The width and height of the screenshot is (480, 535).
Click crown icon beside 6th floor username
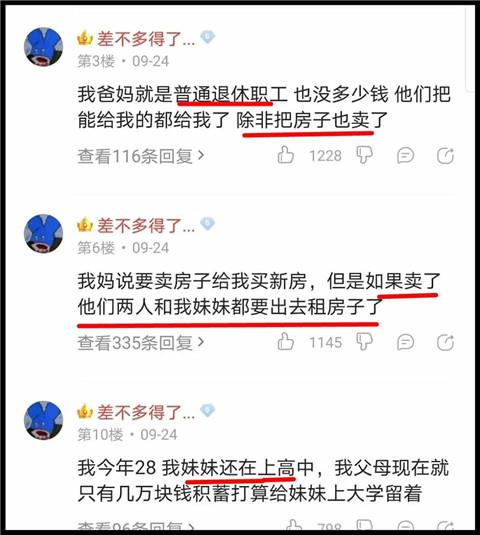coord(85,224)
